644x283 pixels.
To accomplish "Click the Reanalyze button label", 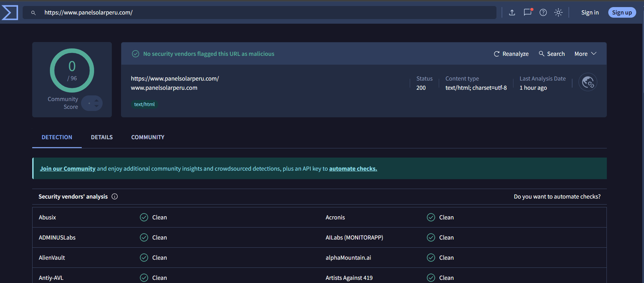I will pos(516,54).
